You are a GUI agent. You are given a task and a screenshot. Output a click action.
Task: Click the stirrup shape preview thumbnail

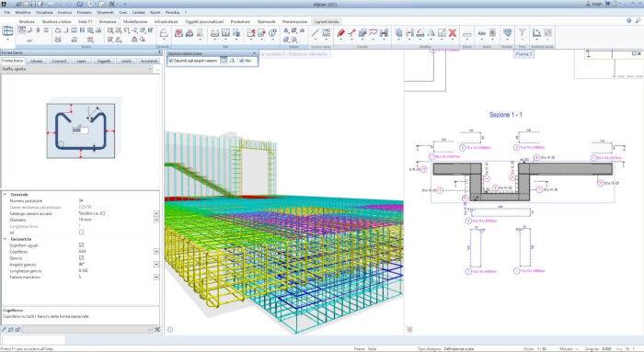[81, 131]
